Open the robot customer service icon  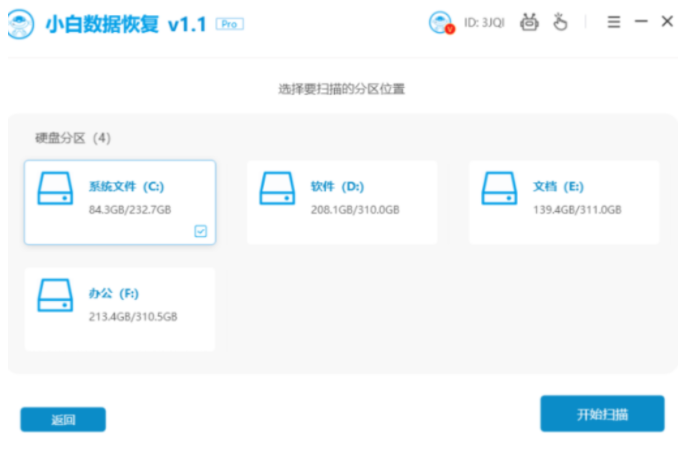tap(529, 22)
